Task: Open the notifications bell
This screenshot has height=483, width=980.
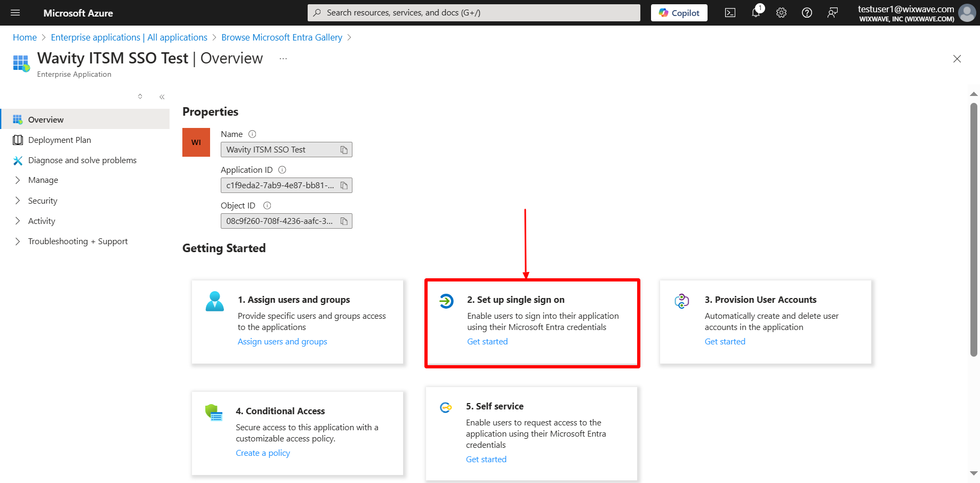Action: pyautogui.click(x=756, y=13)
